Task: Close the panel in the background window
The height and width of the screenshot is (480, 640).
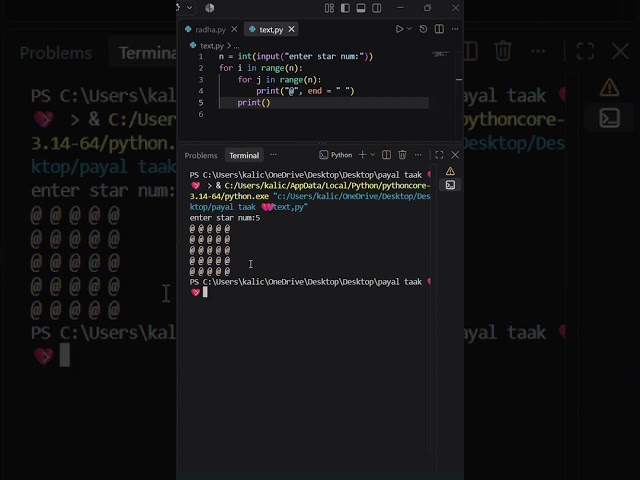Action: pyautogui.click(x=620, y=51)
